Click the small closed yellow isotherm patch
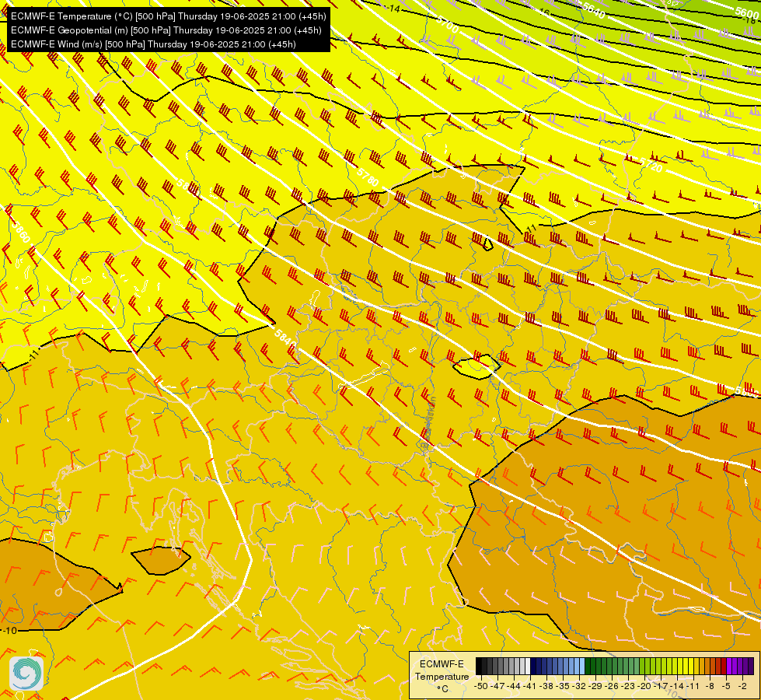 (x=476, y=367)
